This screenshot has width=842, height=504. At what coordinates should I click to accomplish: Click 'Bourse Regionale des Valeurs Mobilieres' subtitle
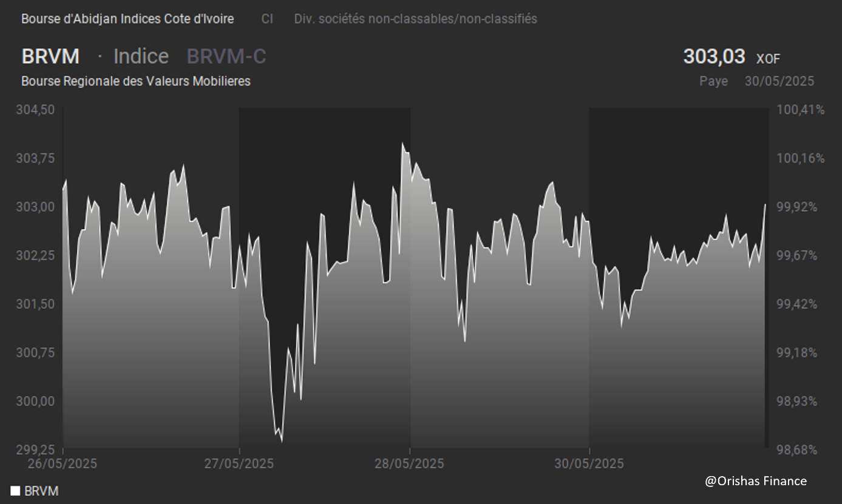click(x=136, y=81)
